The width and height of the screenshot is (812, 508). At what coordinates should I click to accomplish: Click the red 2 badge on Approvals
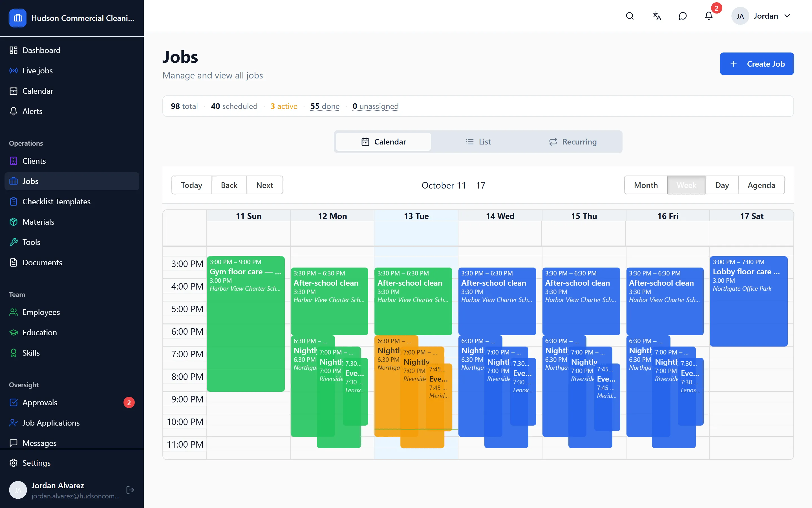coord(129,402)
